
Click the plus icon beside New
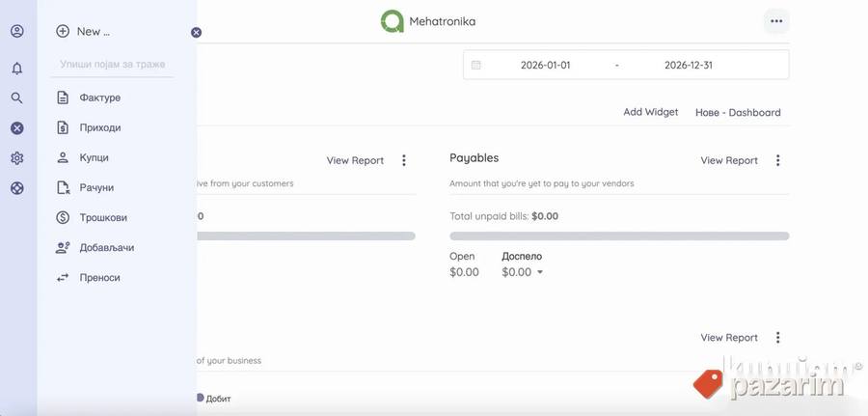[63, 31]
